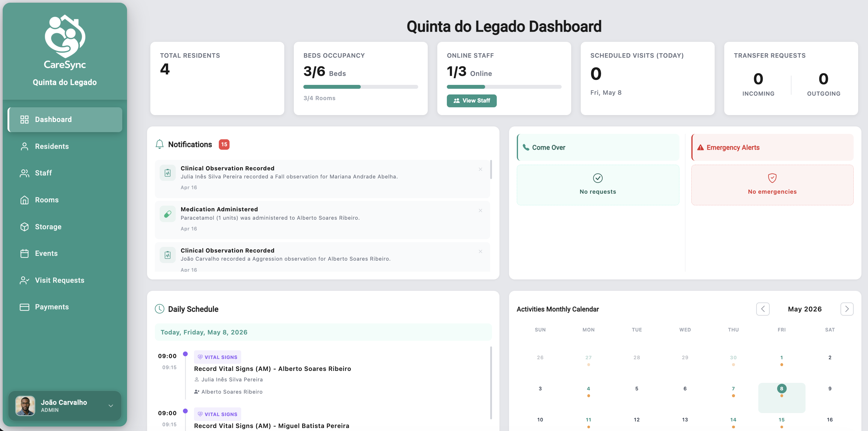Screen dimensions: 868x431
Task: Dismiss the Medication Administered notification
Action: (481, 210)
